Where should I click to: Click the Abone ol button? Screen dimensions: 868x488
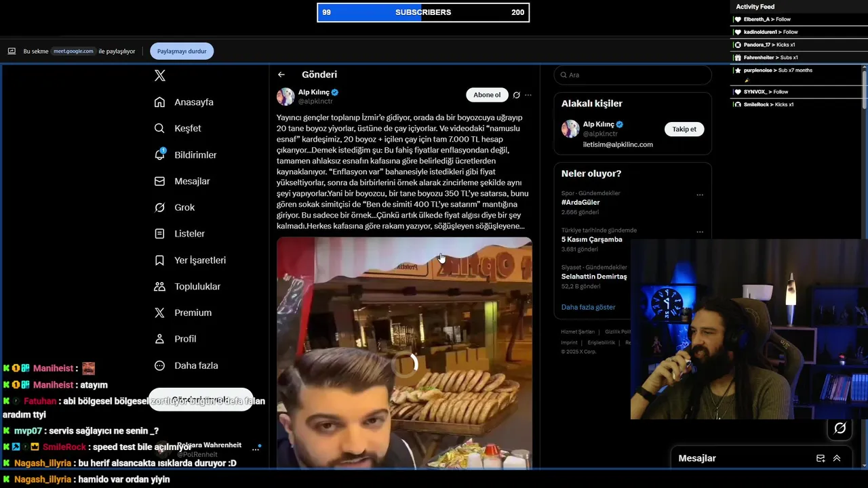click(487, 95)
